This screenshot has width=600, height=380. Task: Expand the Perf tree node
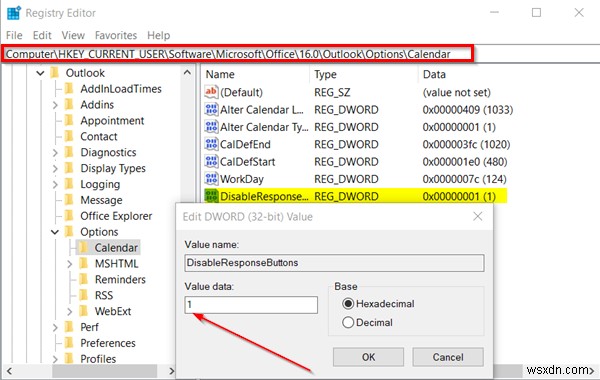(55, 327)
